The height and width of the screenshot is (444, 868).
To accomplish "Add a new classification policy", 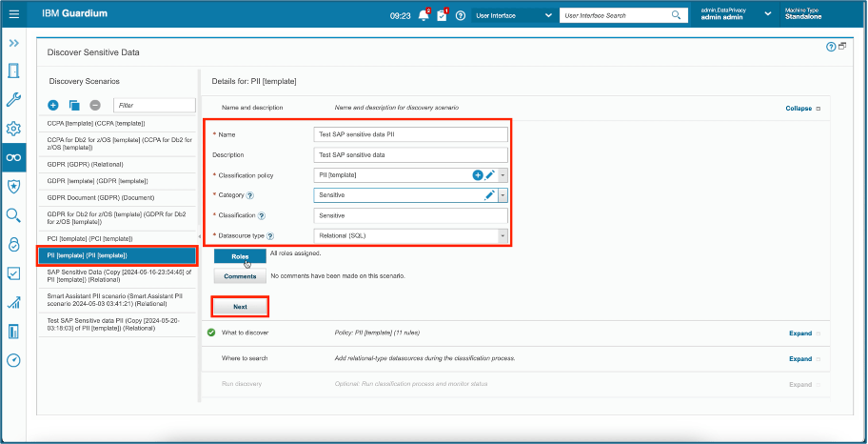I will click(478, 175).
